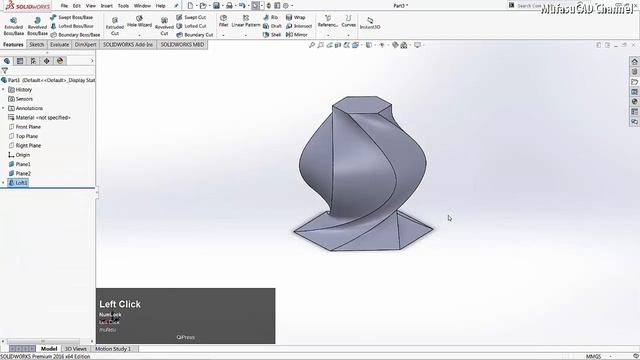Click the Save icon in toolbar
The height and width of the screenshot is (360, 640).
click(x=216, y=6)
